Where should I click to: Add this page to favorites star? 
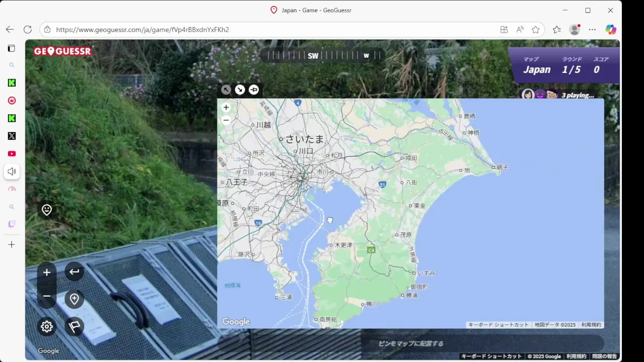[x=535, y=30]
